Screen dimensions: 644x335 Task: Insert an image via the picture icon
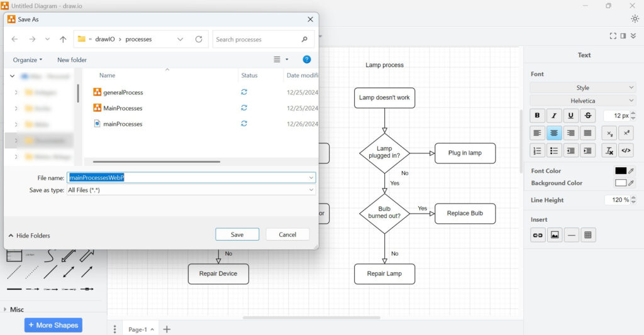tap(554, 235)
